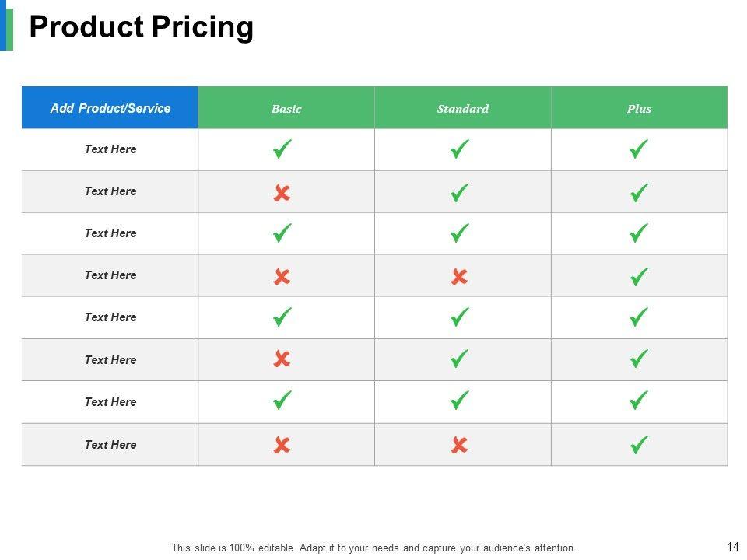Click the red cross in Standard column, fourth row
747x560 pixels.
pos(459,276)
